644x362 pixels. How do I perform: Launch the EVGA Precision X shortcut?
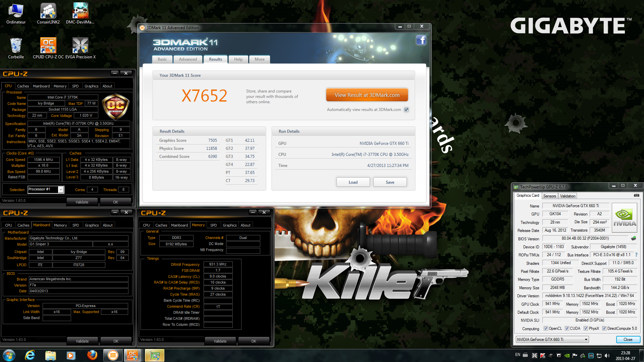click(80, 49)
